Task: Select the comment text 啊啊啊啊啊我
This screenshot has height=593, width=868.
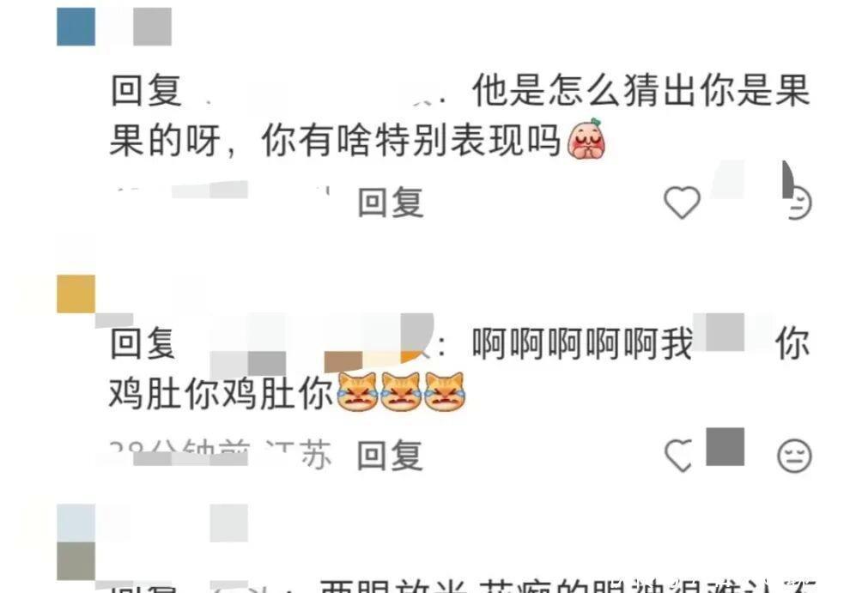Action: click(x=582, y=343)
